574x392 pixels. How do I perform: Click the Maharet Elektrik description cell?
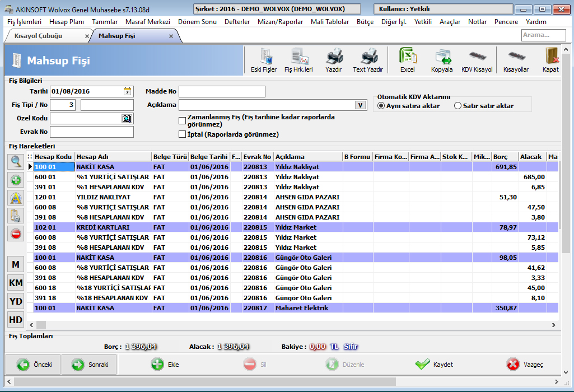[x=308, y=308]
